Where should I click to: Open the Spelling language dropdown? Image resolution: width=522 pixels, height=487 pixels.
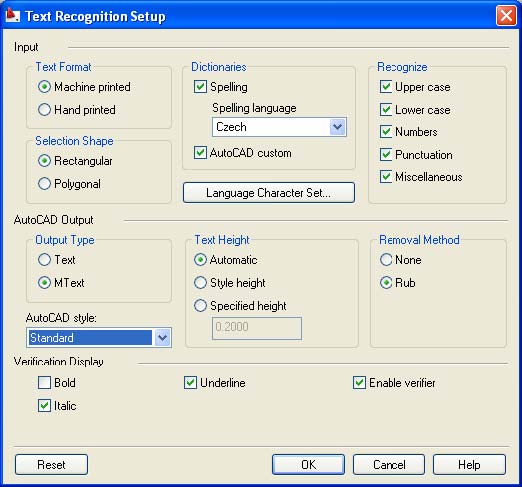click(x=337, y=127)
